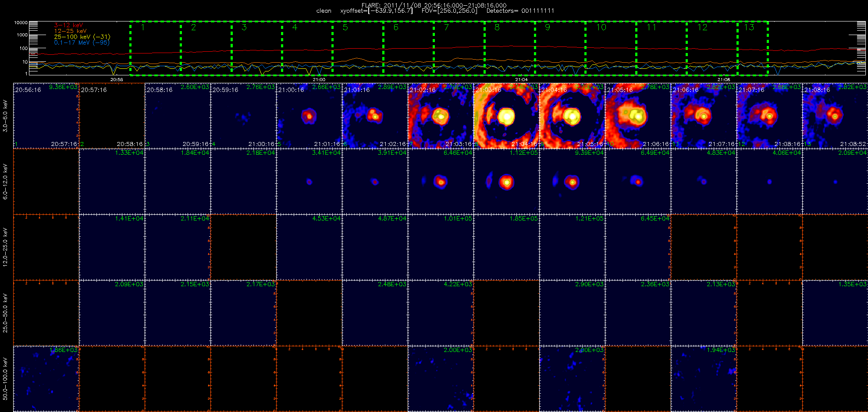
Task: Click the orange '12-25 keV' legend entry
Action: [x=70, y=31]
